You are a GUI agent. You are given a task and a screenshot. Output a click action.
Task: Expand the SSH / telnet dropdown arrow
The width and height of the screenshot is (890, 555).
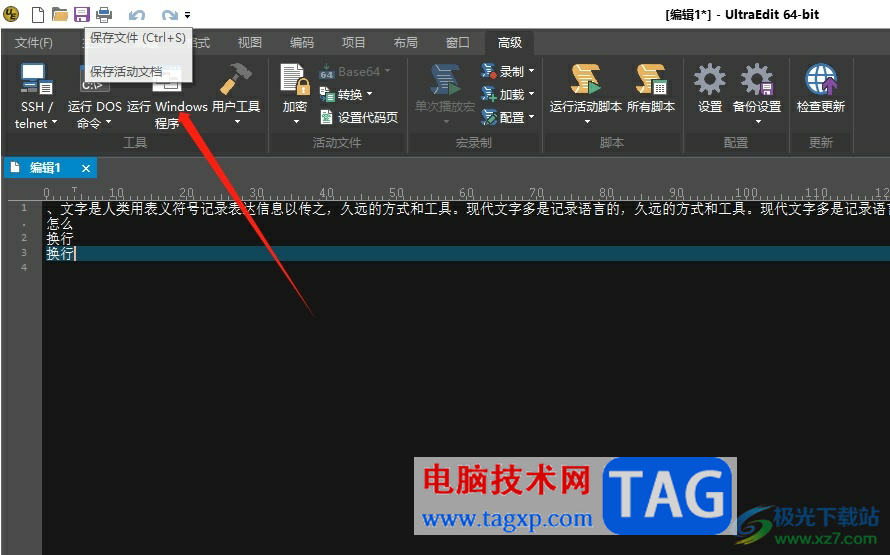(x=54, y=123)
